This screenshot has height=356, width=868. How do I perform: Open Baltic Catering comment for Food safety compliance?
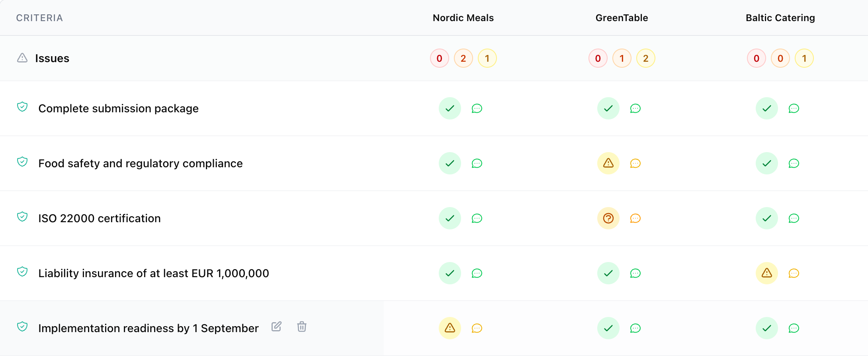coord(794,163)
